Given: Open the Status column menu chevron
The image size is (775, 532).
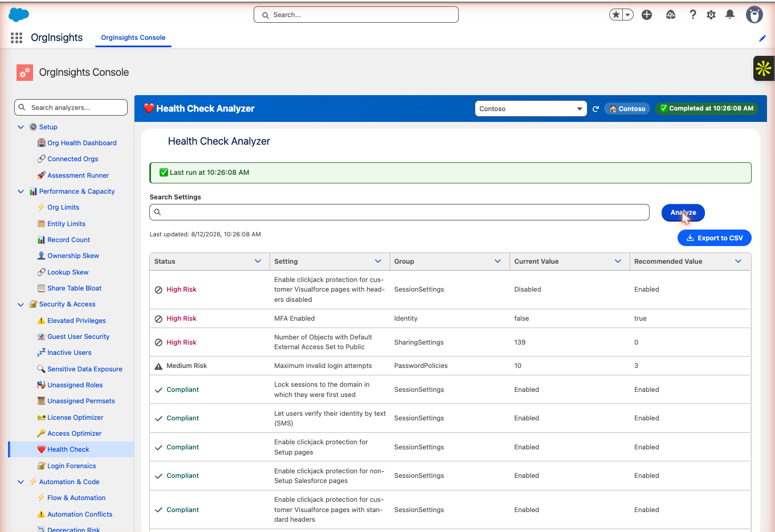Looking at the screenshot, I should [x=258, y=261].
